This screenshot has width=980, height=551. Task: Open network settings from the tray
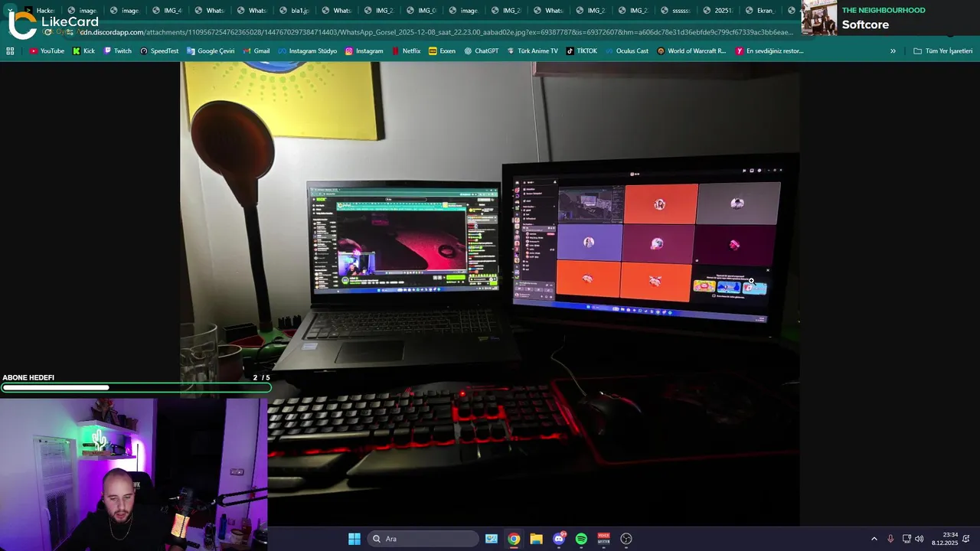[x=906, y=539]
